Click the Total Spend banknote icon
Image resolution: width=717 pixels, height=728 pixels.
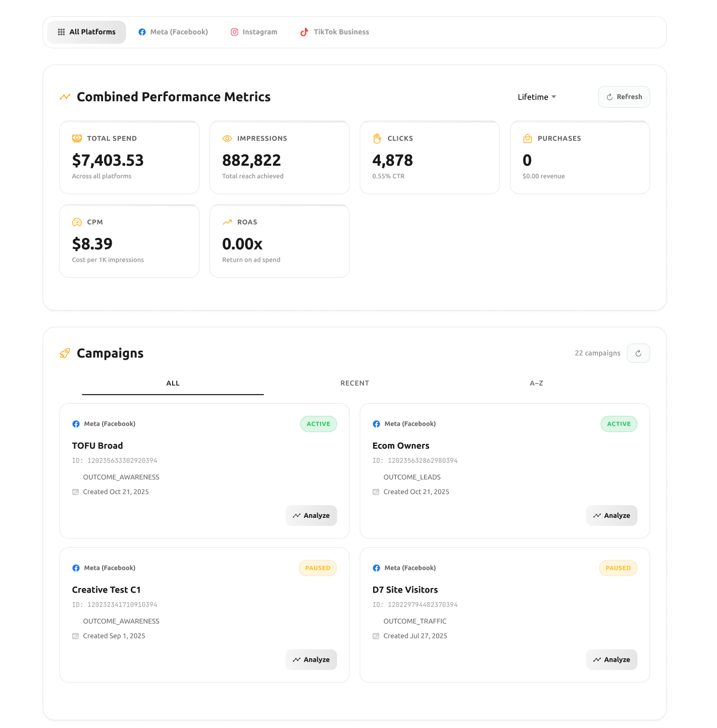(x=77, y=138)
